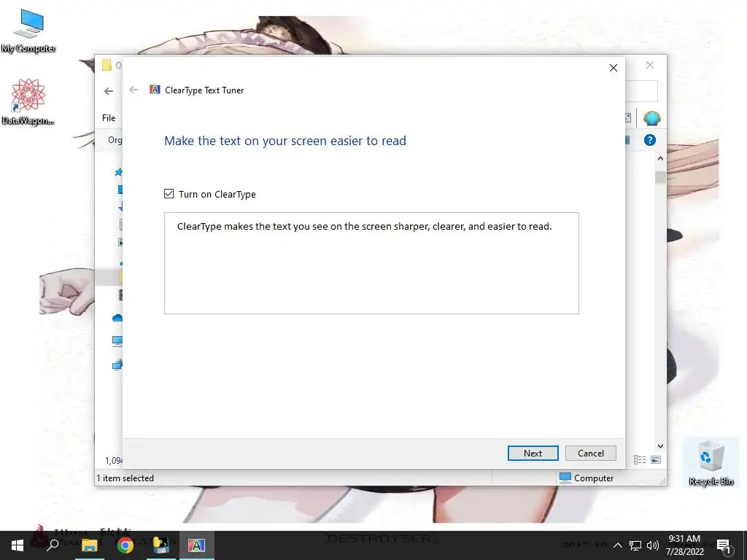Click the Classic Shell icon in Explorer

coord(651,117)
